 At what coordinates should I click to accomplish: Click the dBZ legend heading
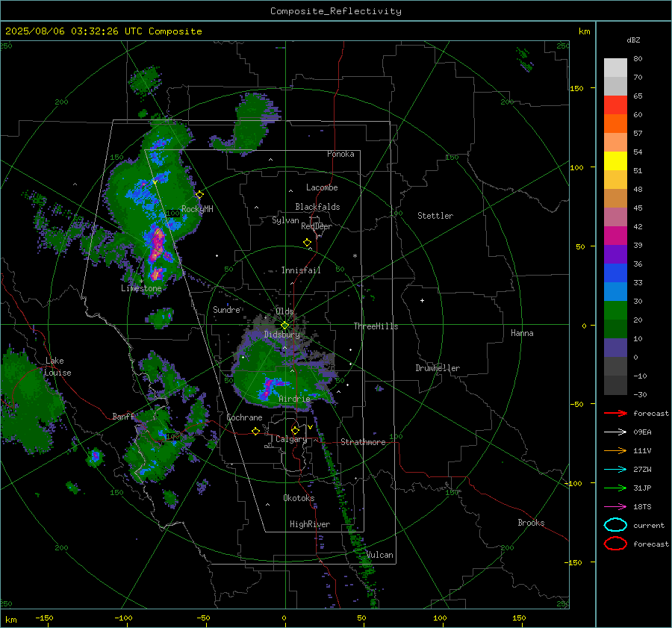[x=633, y=40]
